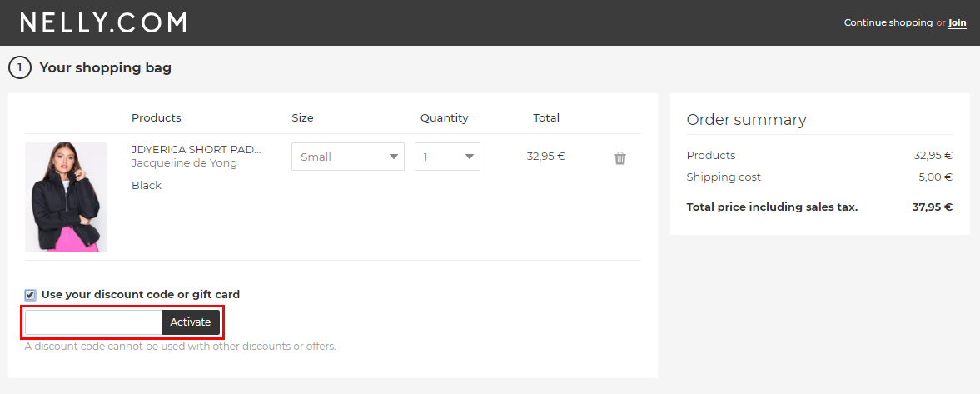
Task: Click the discount code restriction note
Action: tap(180, 346)
